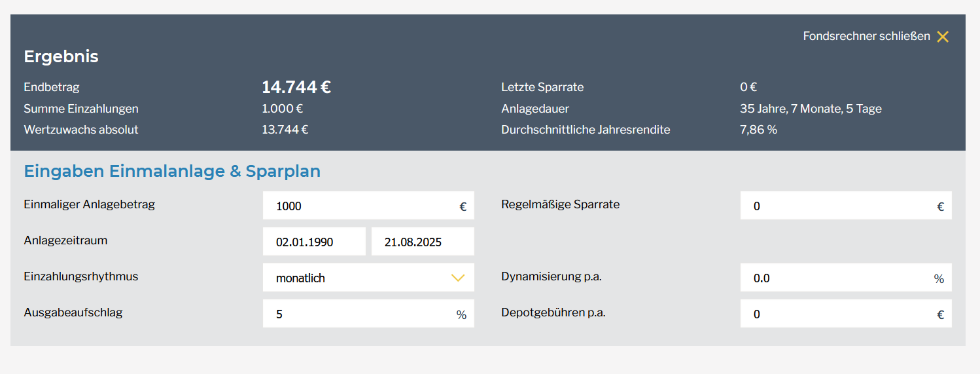This screenshot has width=980, height=374.
Task: Click the Einmaliger Anlagebetrag input field
Action: tap(360, 206)
